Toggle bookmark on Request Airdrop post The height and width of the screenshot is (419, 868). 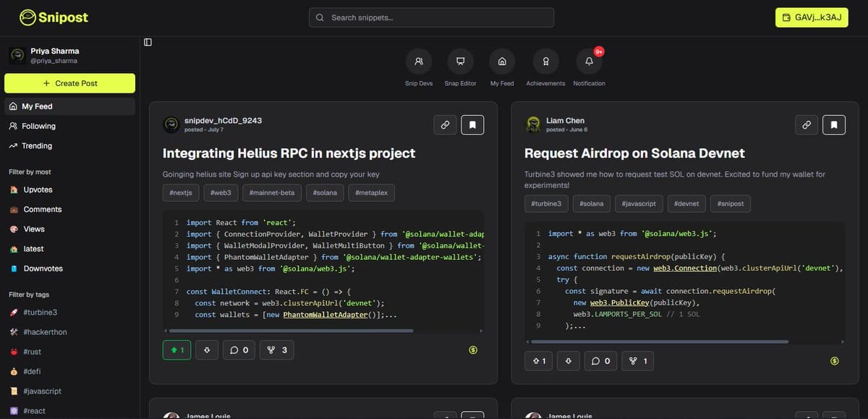834,125
